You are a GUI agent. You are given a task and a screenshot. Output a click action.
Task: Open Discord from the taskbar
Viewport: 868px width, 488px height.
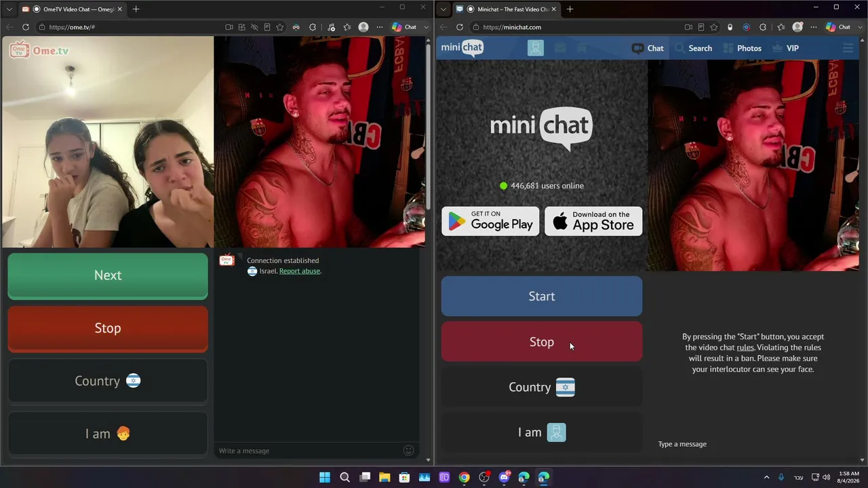pos(504,477)
